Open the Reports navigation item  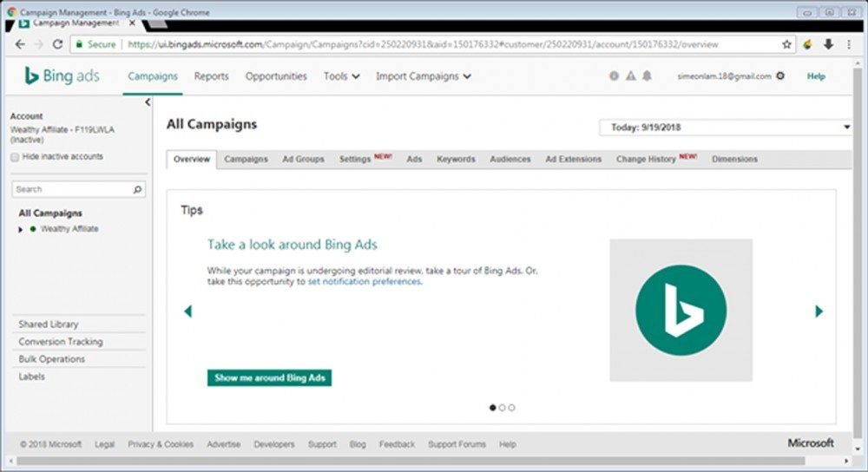(x=212, y=76)
